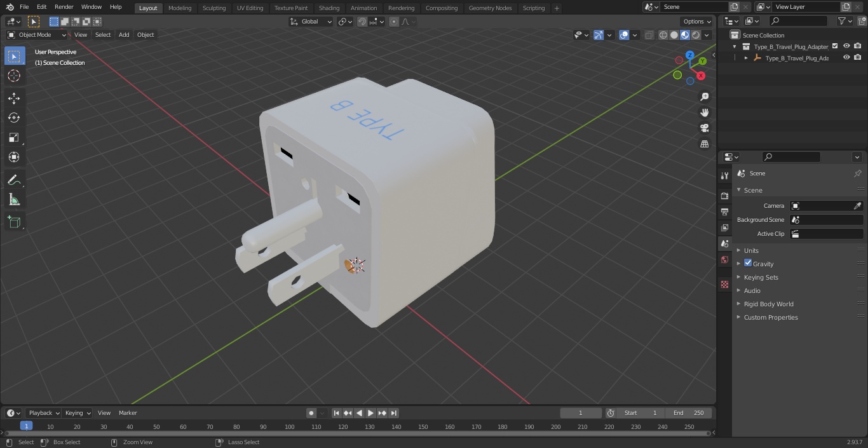Select the Cursor tool
868x448 pixels.
tap(14, 76)
